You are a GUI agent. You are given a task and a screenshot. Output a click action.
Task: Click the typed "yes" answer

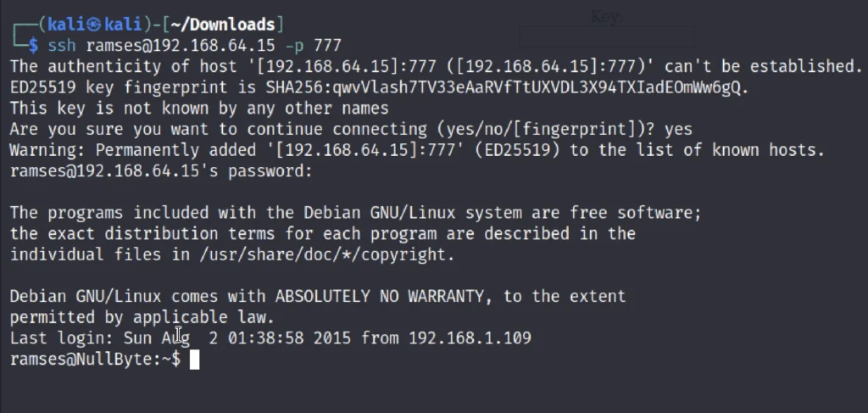pyautogui.click(x=678, y=130)
